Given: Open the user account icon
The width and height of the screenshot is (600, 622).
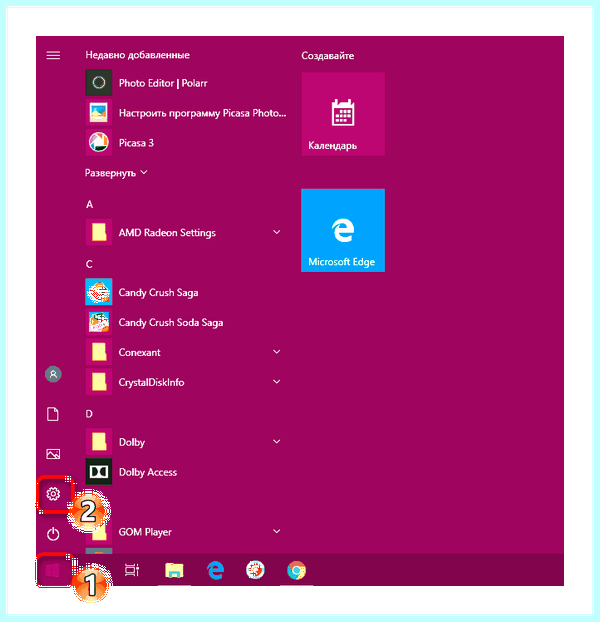Looking at the screenshot, I should 53,374.
